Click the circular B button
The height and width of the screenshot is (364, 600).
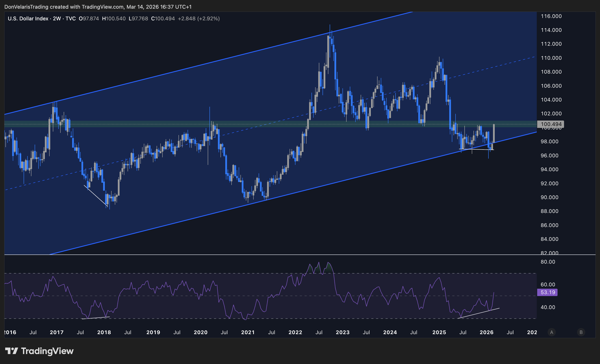tap(581, 332)
